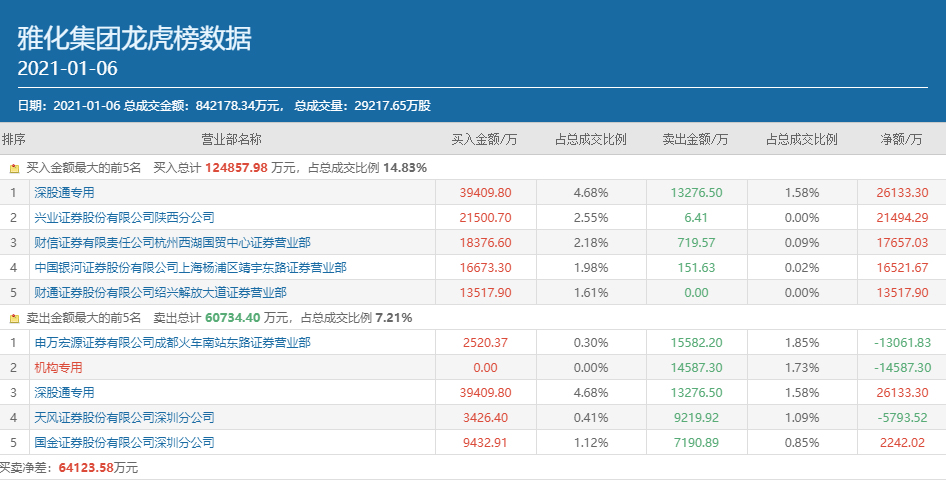Image resolution: width=946 pixels, height=483 pixels.
Task: Click 深股通专用 in the top buyers section
Action: pyautogui.click(x=64, y=192)
